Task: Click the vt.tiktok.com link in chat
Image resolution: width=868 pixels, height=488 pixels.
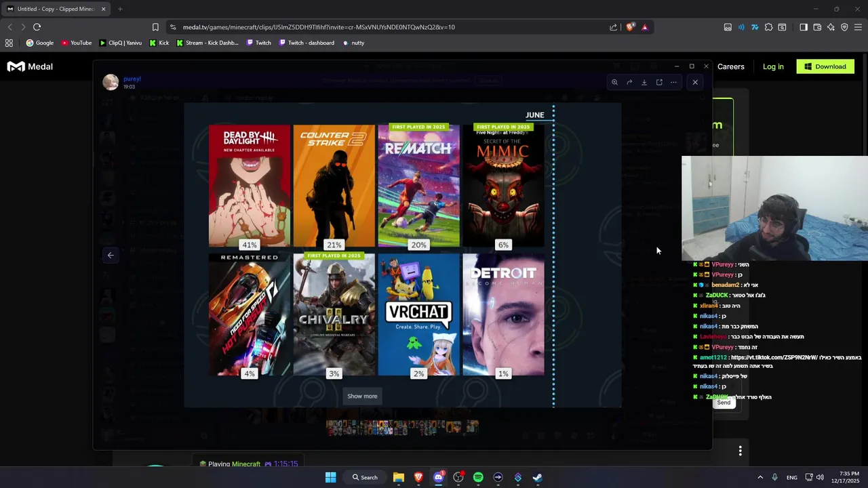Action: click(x=775, y=357)
